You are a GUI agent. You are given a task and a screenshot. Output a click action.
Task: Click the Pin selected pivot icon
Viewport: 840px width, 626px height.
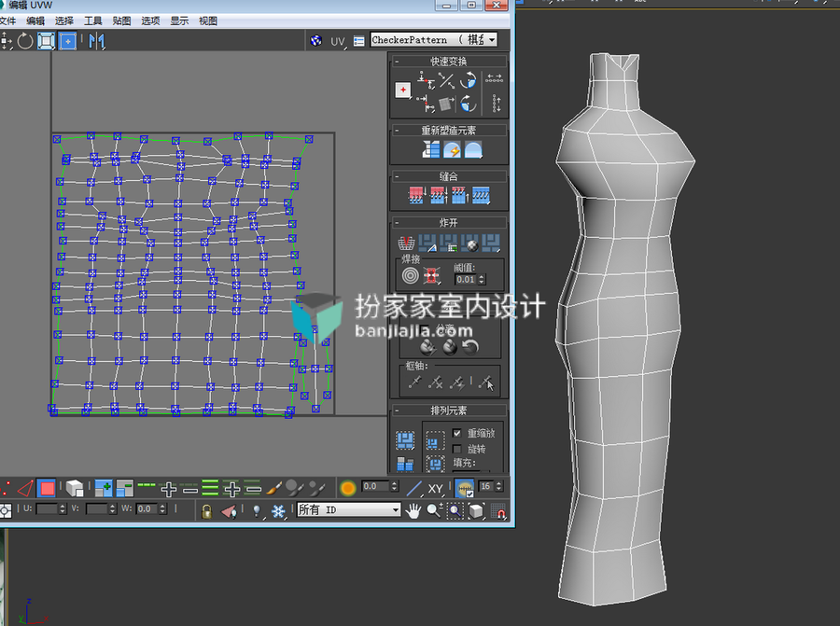click(x=415, y=382)
